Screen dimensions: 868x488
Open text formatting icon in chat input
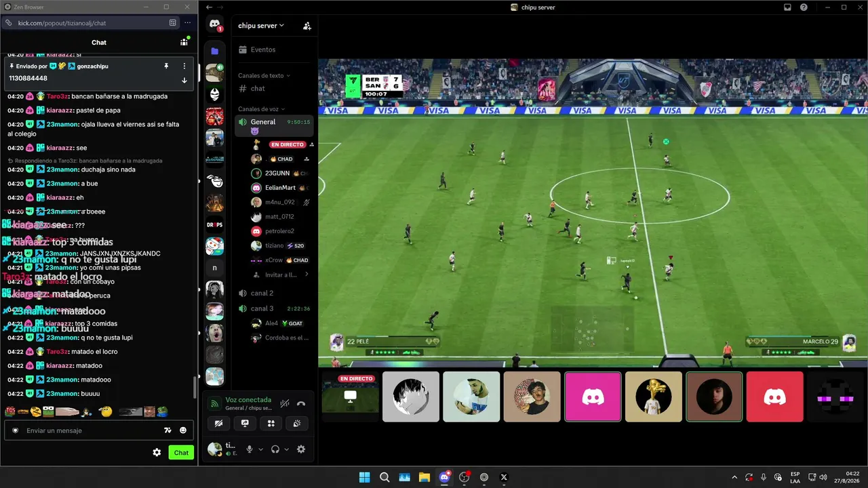(x=168, y=430)
